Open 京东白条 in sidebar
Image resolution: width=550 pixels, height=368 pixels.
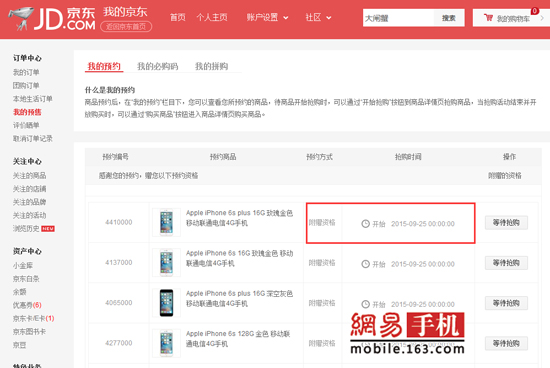[26, 279]
